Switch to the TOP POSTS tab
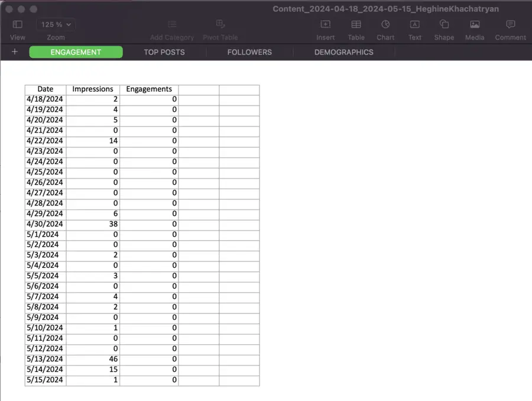The image size is (532, 401). [164, 52]
